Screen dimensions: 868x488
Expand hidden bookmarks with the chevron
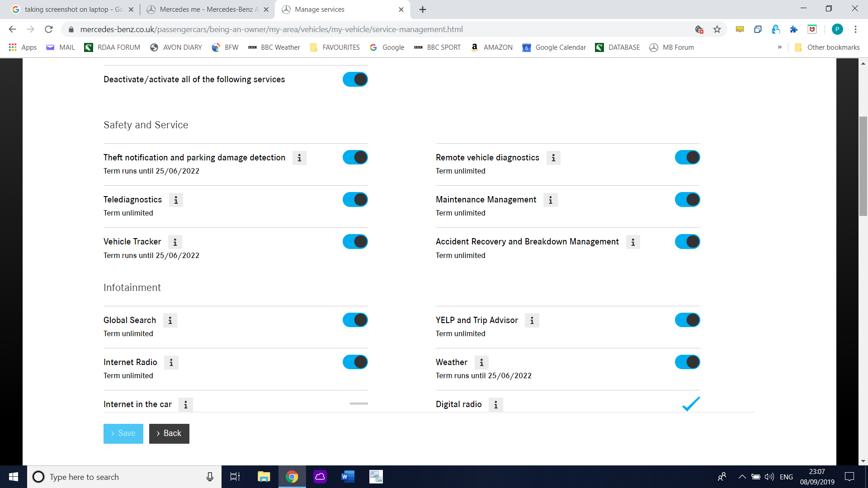[x=780, y=47]
